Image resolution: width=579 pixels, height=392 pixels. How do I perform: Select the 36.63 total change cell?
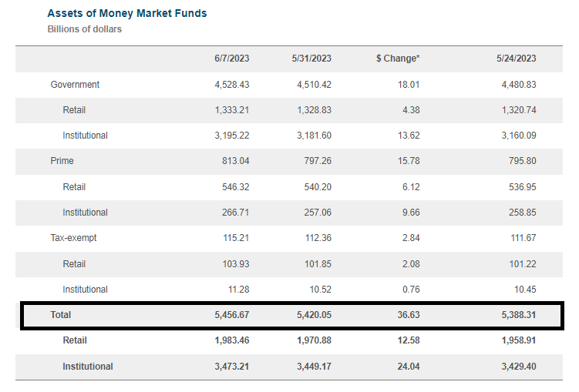coord(409,315)
